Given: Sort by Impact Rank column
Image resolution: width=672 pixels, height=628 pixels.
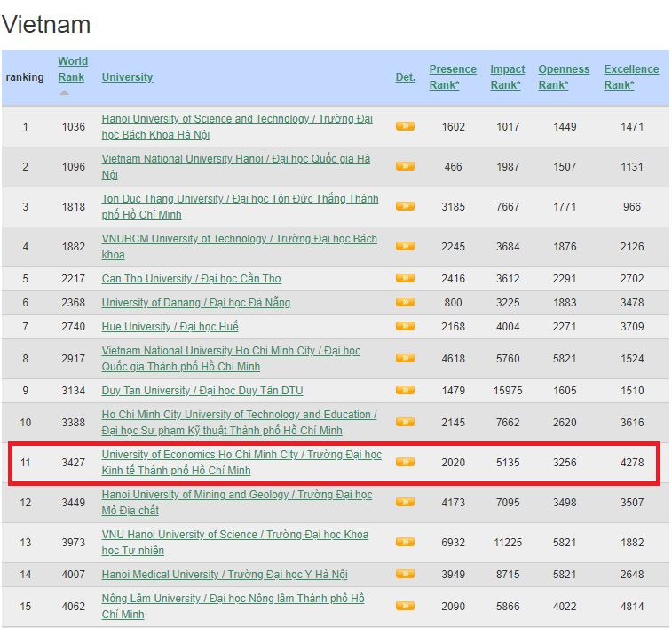Looking at the screenshot, I should [x=508, y=77].
